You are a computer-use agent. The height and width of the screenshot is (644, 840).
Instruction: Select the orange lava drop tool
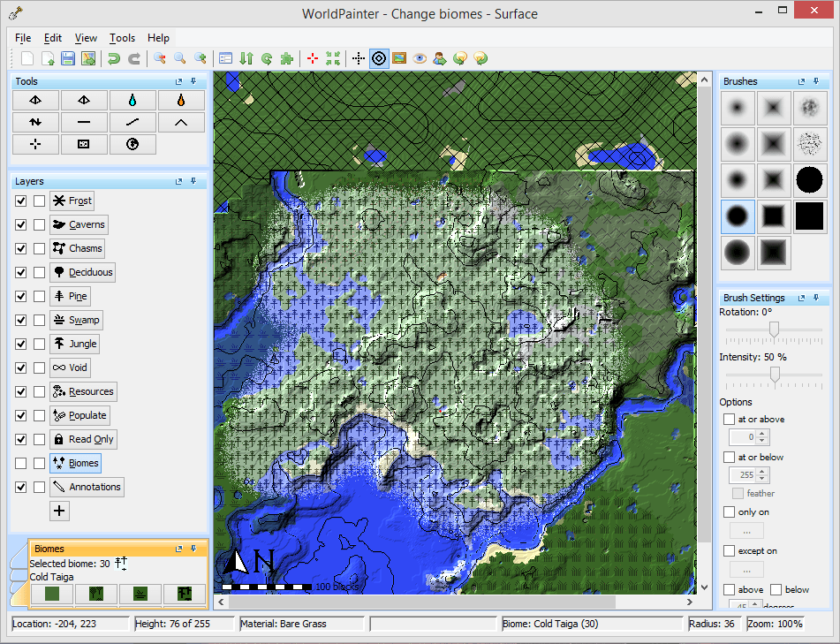(181, 100)
